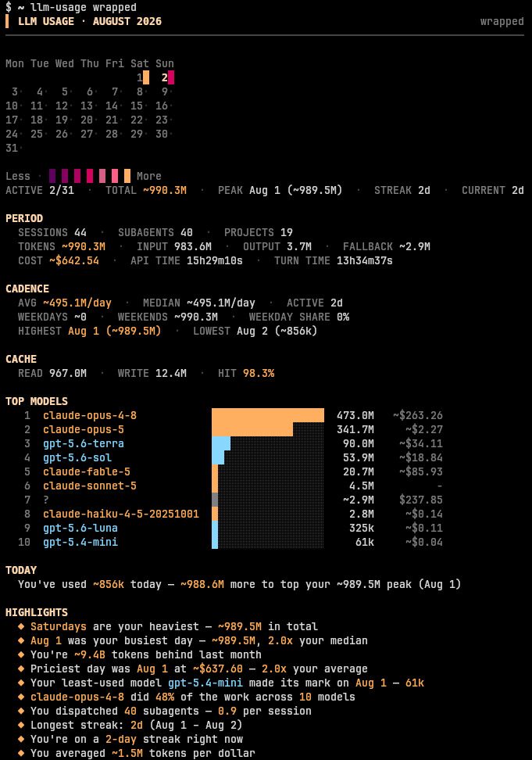The height and width of the screenshot is (760, 532).
Task: Click the "PEAK Aug 1 (~989.5M)" stat
Action: click(280, 190)
